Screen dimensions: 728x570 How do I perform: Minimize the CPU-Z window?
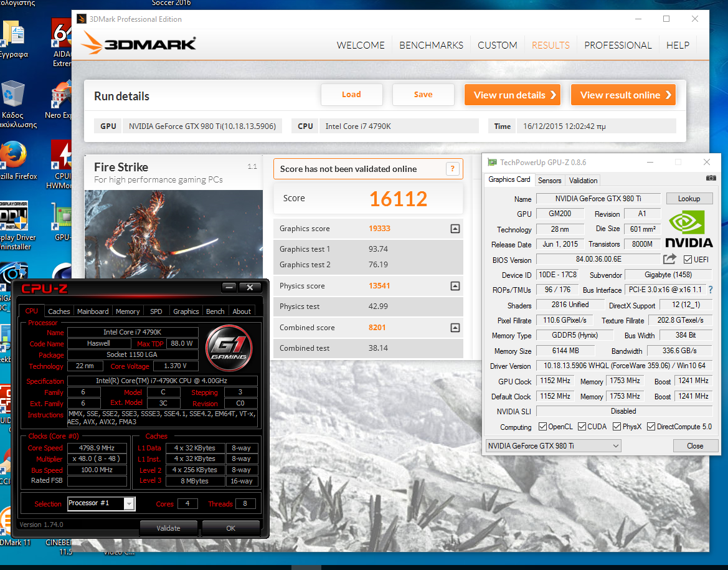229,287
